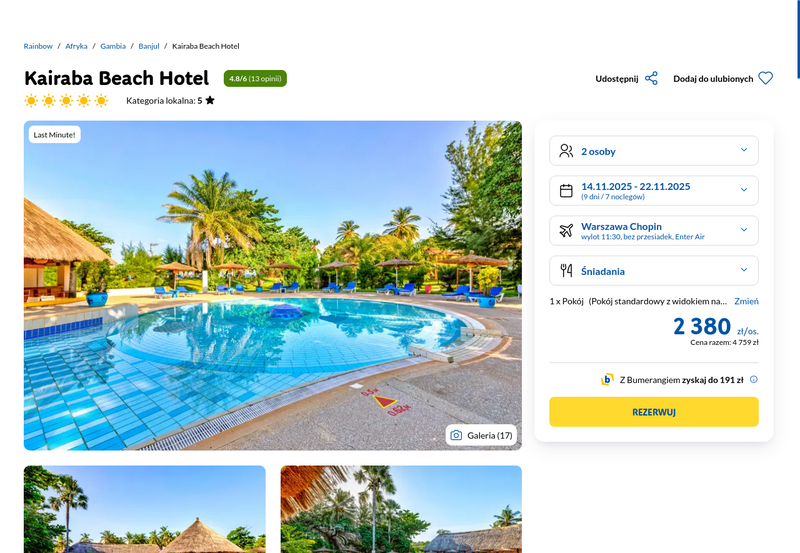Viewport: 800px width, 553px height.
Task: Click the calendar icon beside travel dates
Action: click(x=566, y=191)
